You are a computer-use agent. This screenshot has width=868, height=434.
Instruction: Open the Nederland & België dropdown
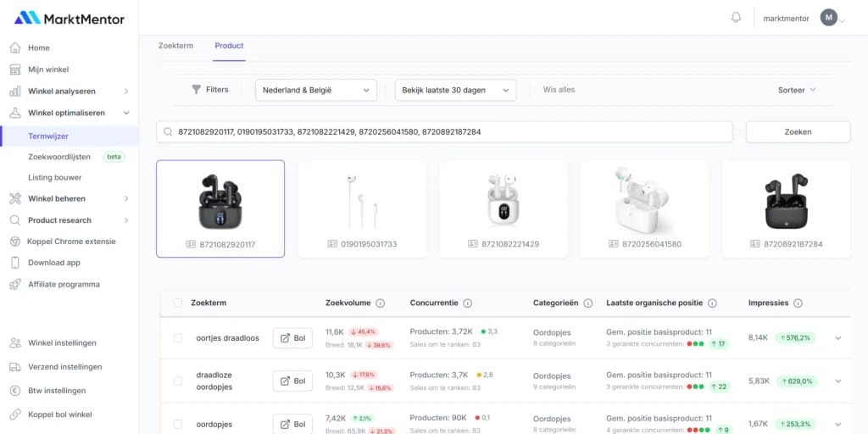click(x=316, y=90)
